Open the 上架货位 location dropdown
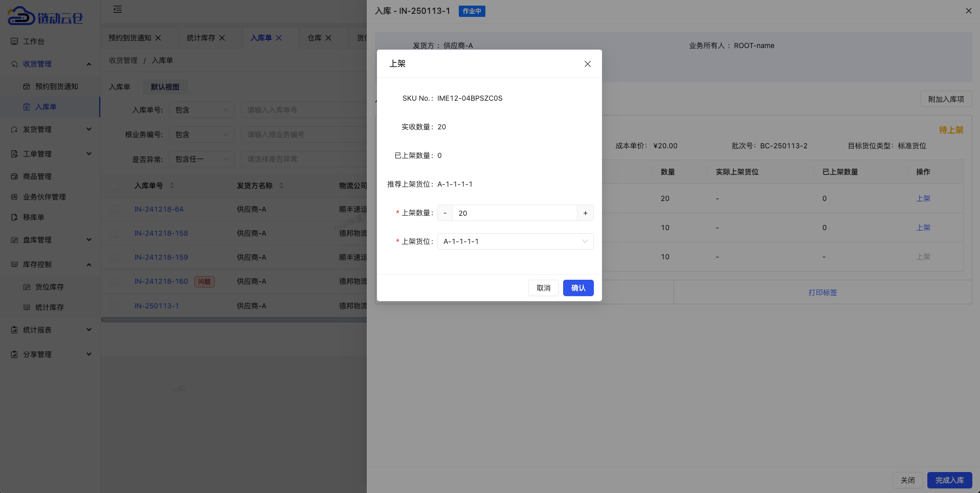980x493 pixels. (515, 241)
